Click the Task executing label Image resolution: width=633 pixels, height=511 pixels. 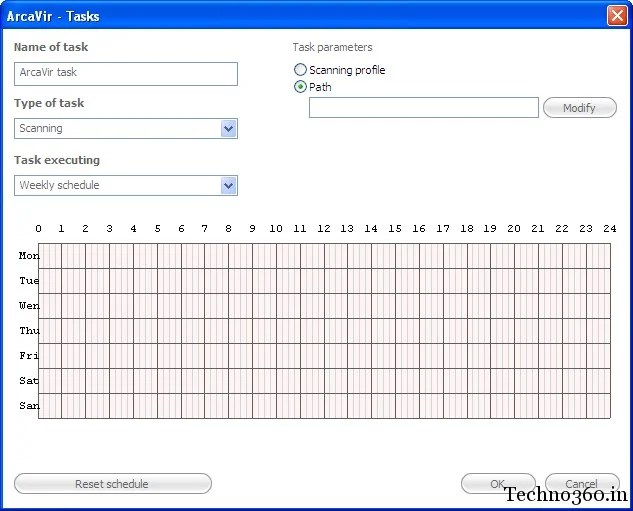[x=57, y=160]
